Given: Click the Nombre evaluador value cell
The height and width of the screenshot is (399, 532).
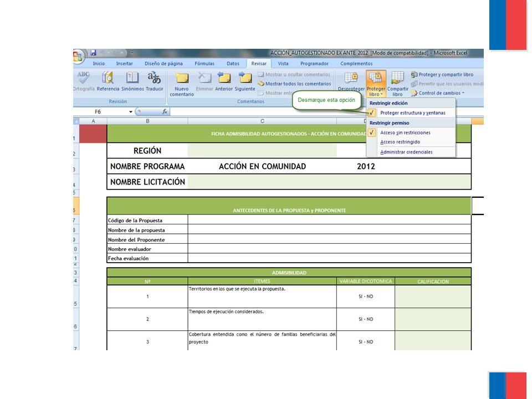Looking at the screenshot, I should click(x=329, y=248).
